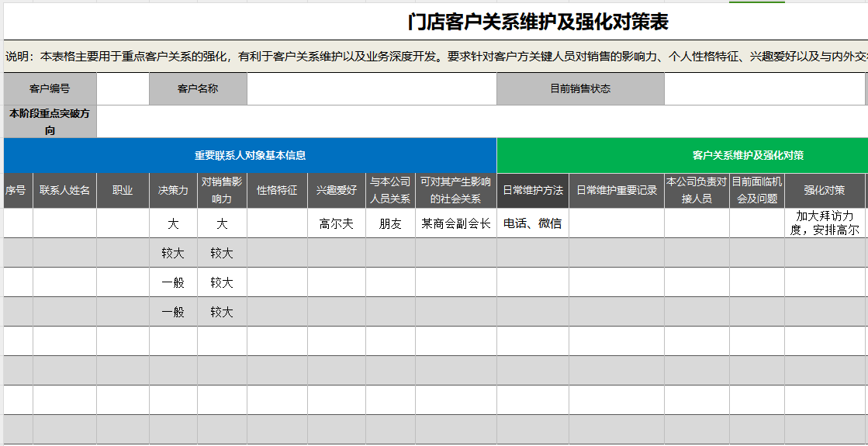Select the cell containing 某商会副会长
Image resolution: width=868 pixels, height=446 pixels.
(x=455, y=223)
